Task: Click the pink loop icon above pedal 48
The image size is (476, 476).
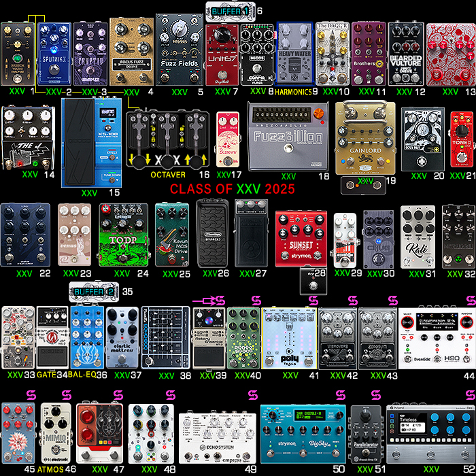Action: point(171,395)
